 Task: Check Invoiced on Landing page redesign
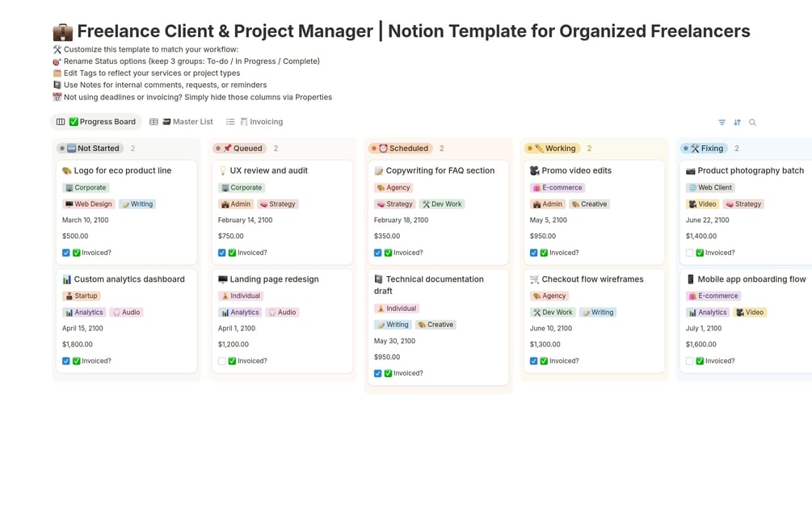coord(222,361)
